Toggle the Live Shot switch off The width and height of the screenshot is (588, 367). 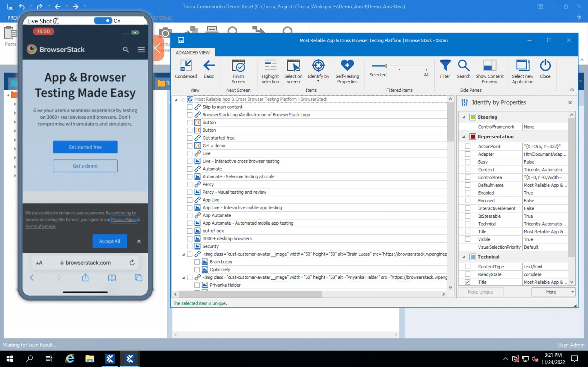[x=103, y=21]
